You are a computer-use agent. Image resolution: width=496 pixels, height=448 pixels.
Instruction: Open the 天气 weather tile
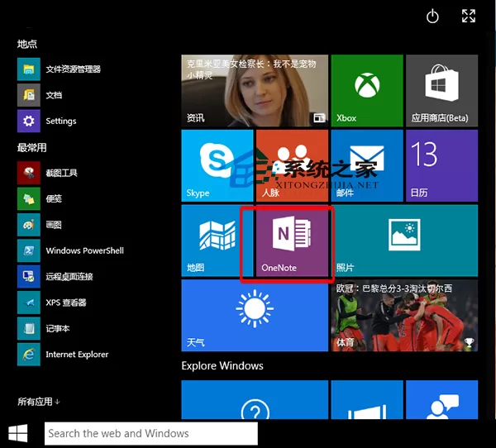[x=255, y=316]
